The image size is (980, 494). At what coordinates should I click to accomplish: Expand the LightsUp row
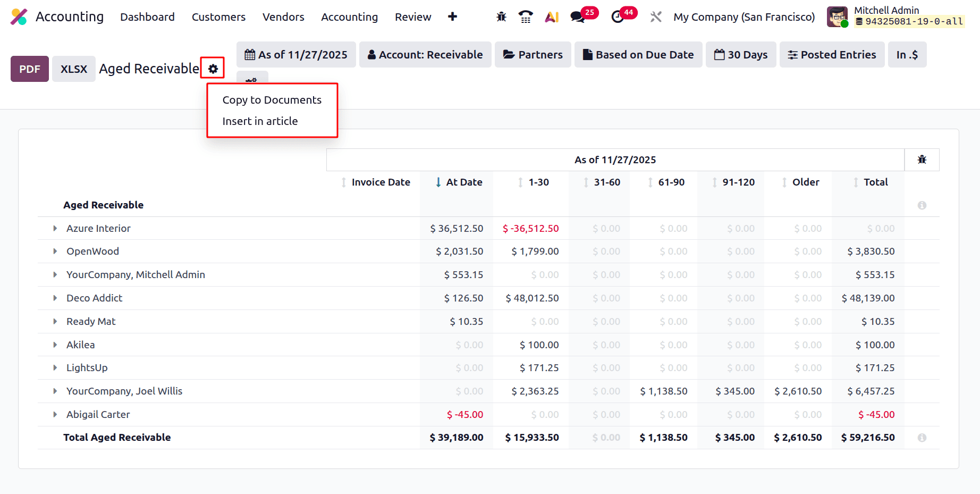click(55, 368)
